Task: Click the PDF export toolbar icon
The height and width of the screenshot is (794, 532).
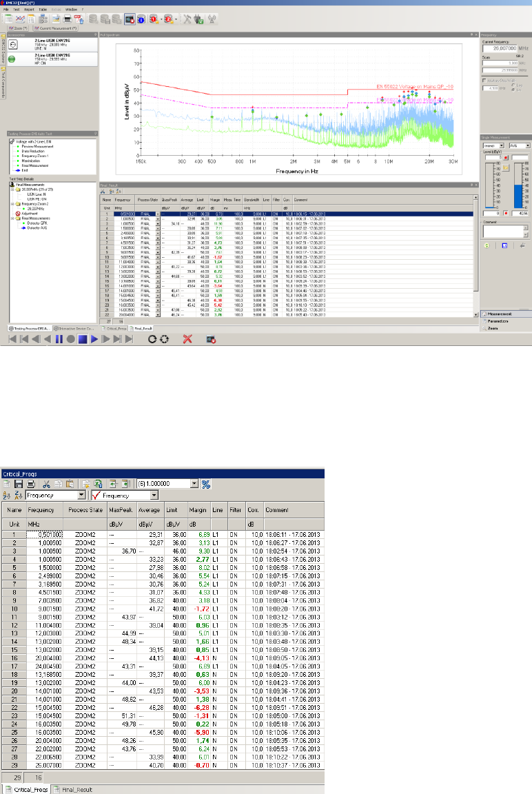Action: click(x=79, y=19)
